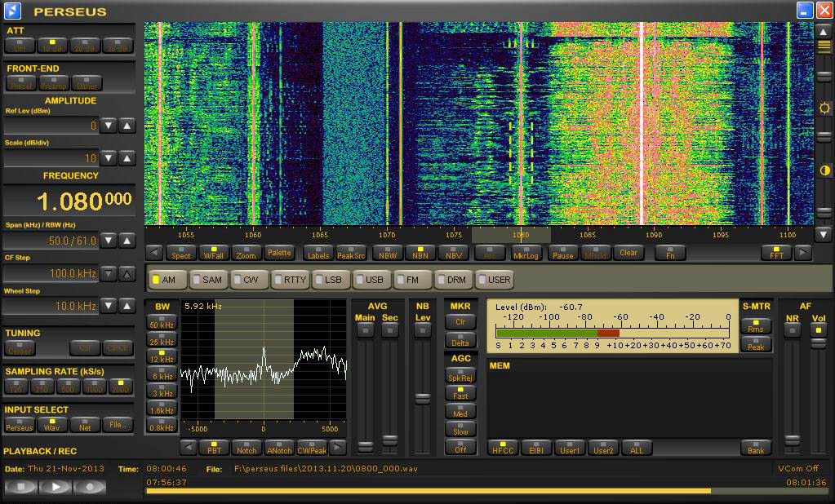Screen dimensions: 835x504
Task: Enable the Dither front-end option
Action: [x=87, y=83]
